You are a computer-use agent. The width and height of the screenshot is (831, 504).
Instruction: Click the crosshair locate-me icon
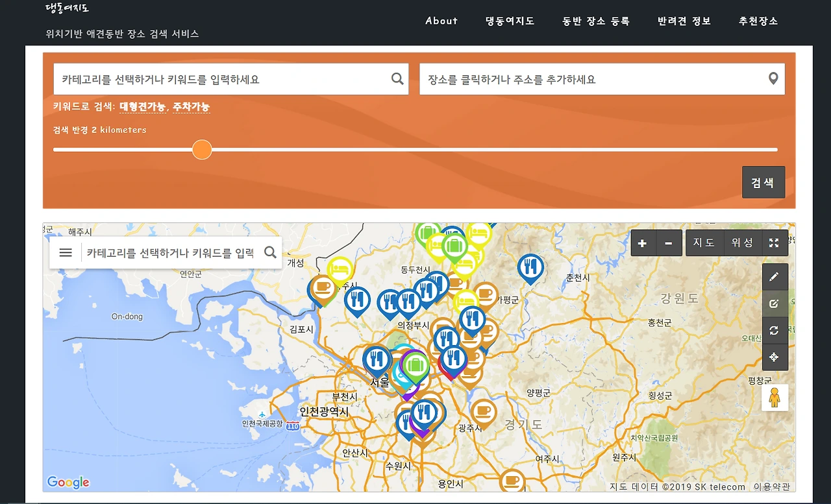[x=774, y=357]
